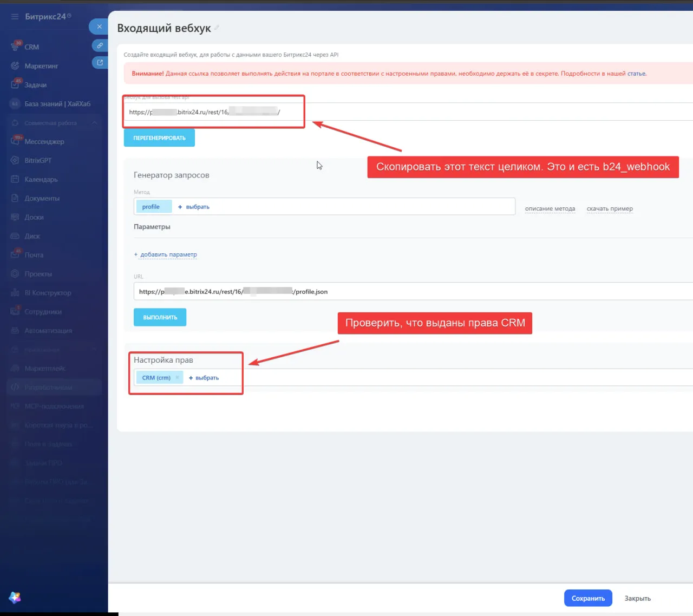Click the Маркетинг target icon
693x616 pixels.
tap(15, 66)
